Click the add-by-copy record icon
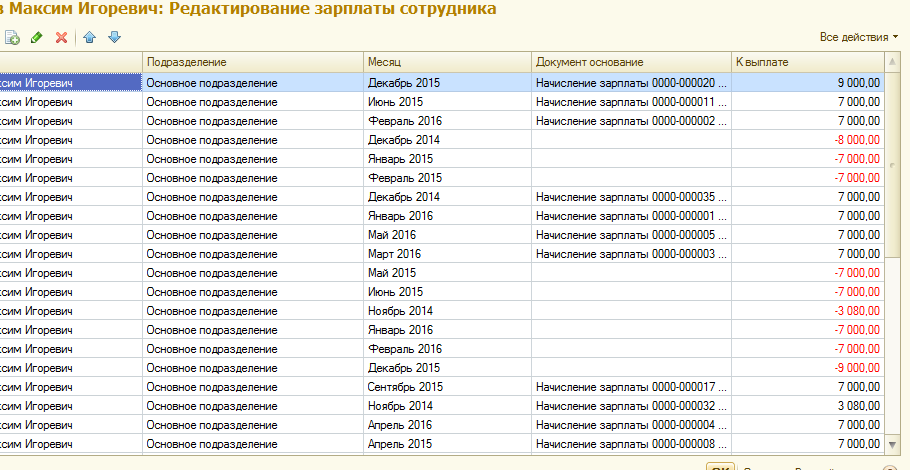The height and width of the screenshot is (470, 910). (x=12, y=37)
